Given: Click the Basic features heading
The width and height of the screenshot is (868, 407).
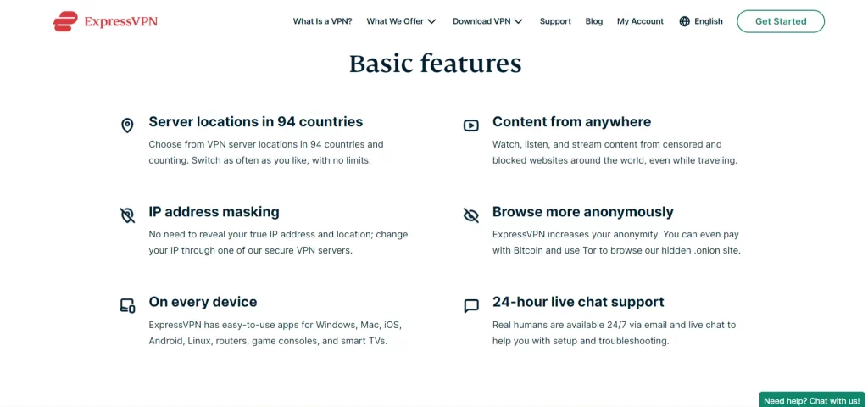Looking at the screenshot, I should (435, 64).
